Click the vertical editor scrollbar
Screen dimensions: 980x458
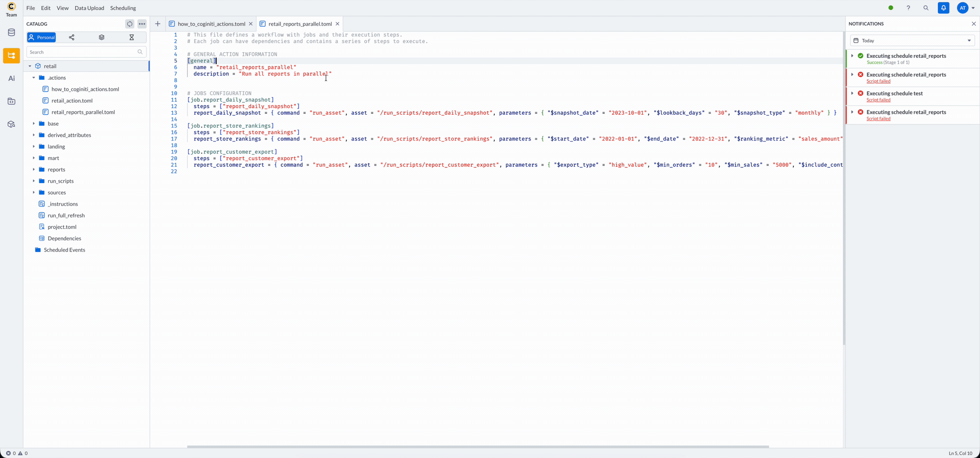844,188
